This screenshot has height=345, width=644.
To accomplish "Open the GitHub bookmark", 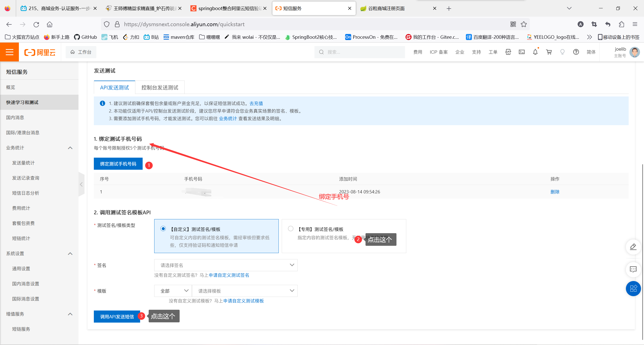I will click(x=86, y=37).
